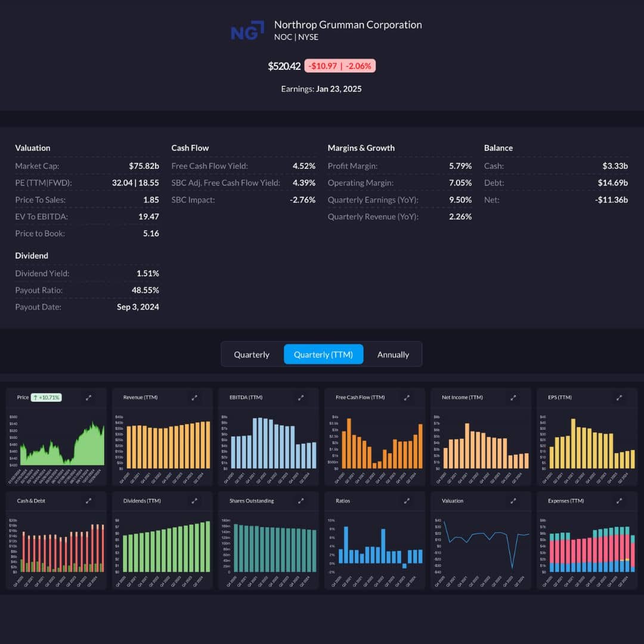
Task: Open the Expenses (TTM) stacked chart
Action: [x=587, y=551]
